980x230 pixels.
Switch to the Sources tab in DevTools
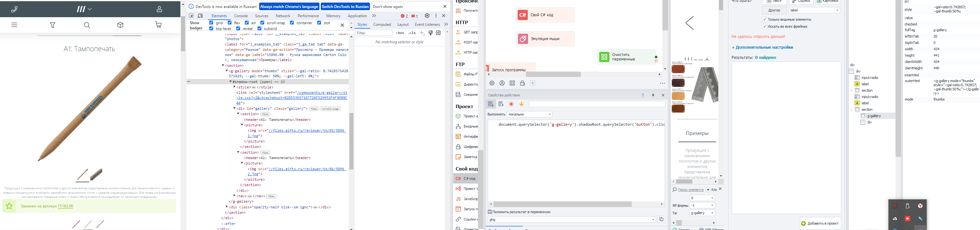[x=261, y=16]
